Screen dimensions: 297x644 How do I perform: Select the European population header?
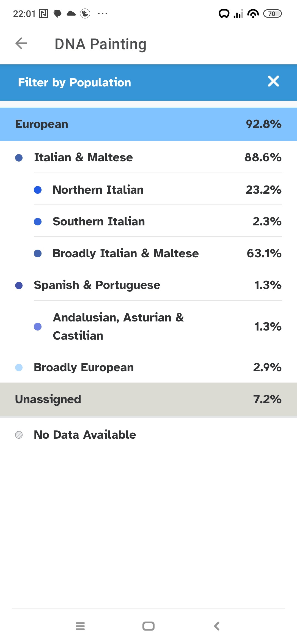(x=148, y=124)
